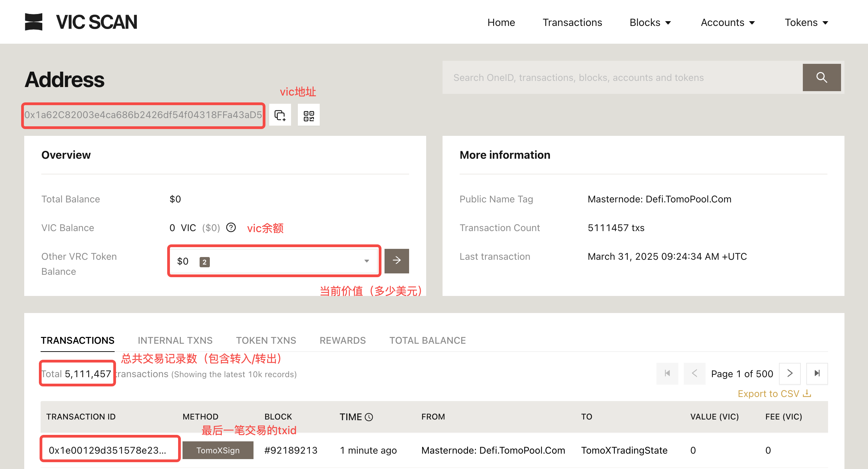Go to the next transactions page
The width and height of the screenshot is (868, 469).
coord(790,373)
